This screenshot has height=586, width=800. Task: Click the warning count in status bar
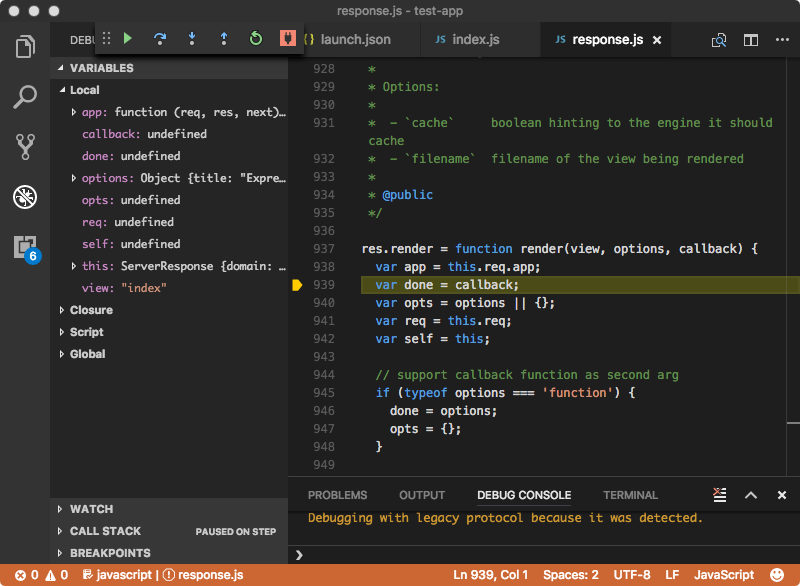pos(57,575)
